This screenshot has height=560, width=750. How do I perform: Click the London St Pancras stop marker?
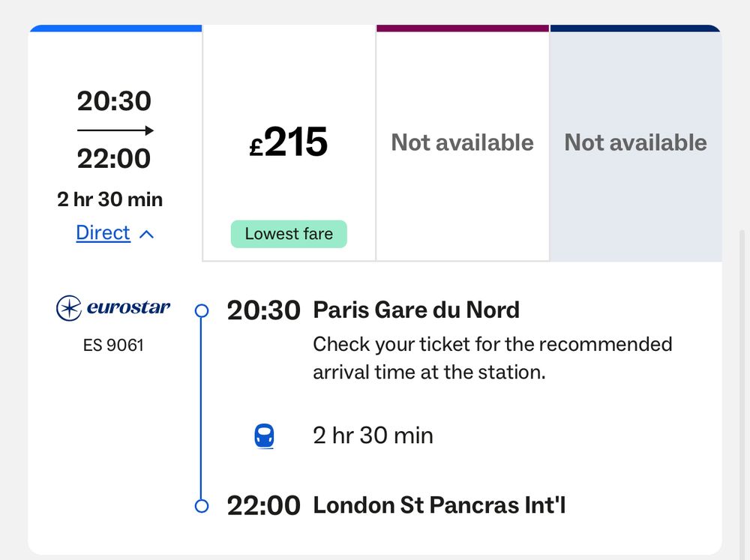(x=202, y=506)
